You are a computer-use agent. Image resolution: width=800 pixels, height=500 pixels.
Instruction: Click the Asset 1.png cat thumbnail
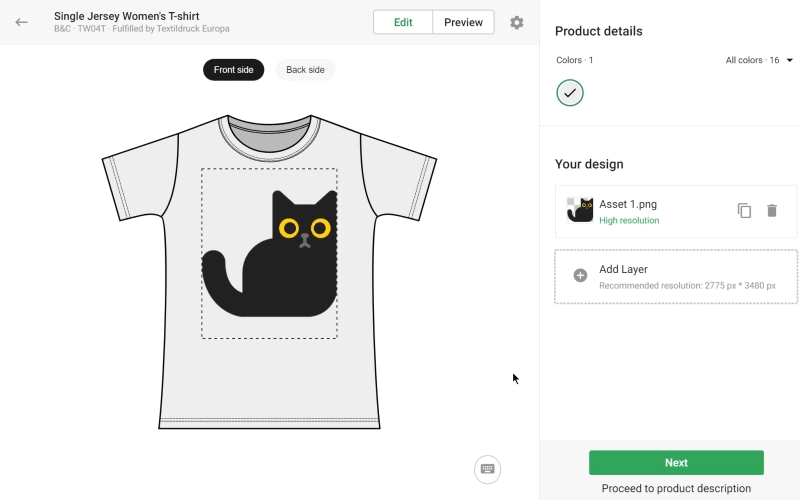[x=580, y=210]
